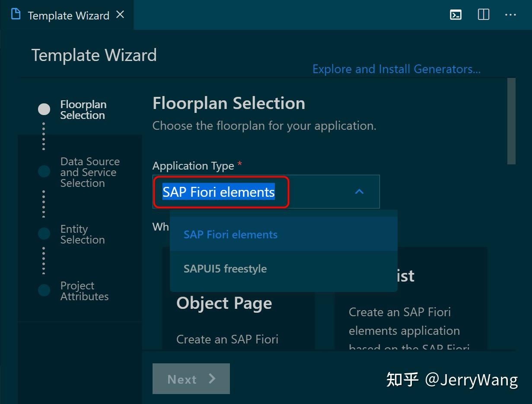Viewport: 532px width, 404px height.
Task: Click the Entity Selection step circle
Action: [44, 233]
